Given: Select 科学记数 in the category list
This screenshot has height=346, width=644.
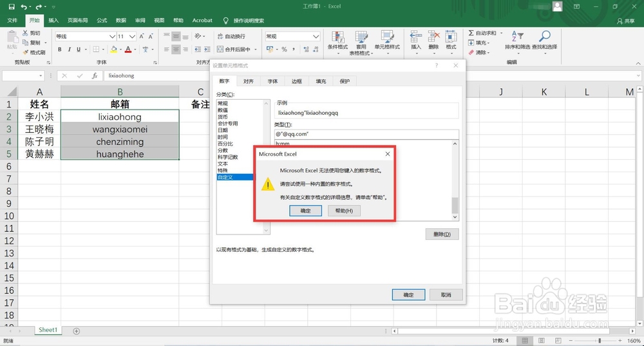Looking at the screenshot, I should click(x=227, y=157).
